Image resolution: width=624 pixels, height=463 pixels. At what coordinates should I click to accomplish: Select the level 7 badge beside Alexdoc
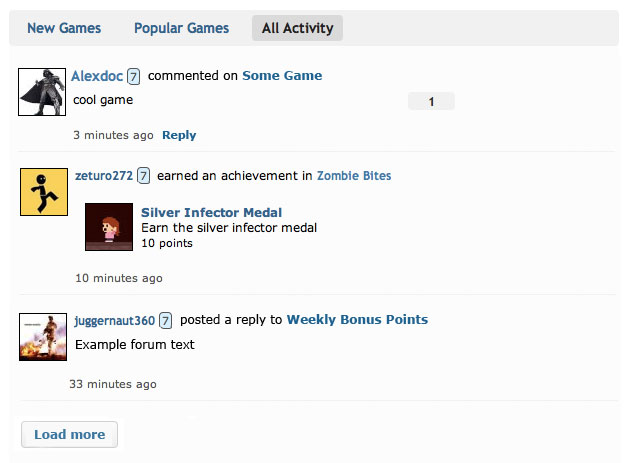click(133, 76)
